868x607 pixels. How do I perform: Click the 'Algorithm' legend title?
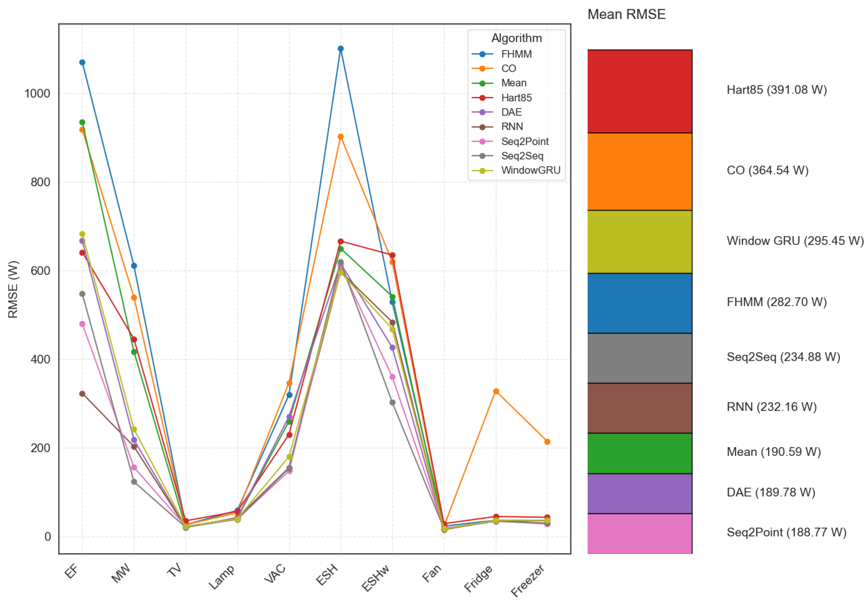pos(517,38)
